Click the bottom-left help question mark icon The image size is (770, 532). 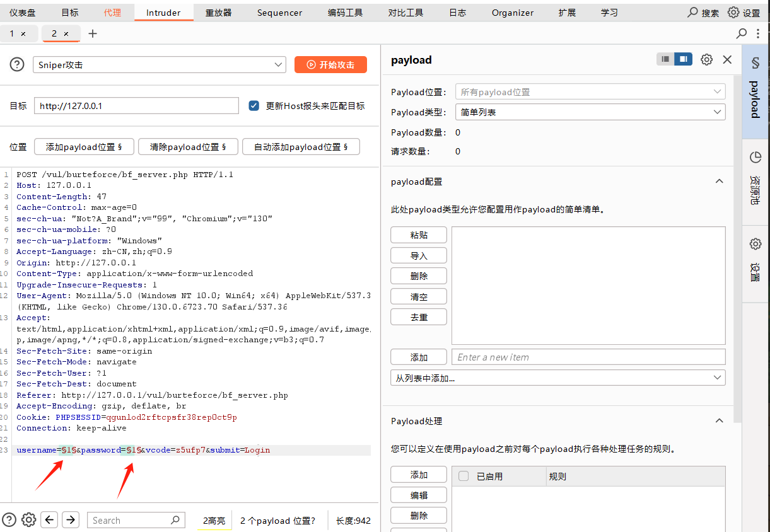[x=9, y=519]
